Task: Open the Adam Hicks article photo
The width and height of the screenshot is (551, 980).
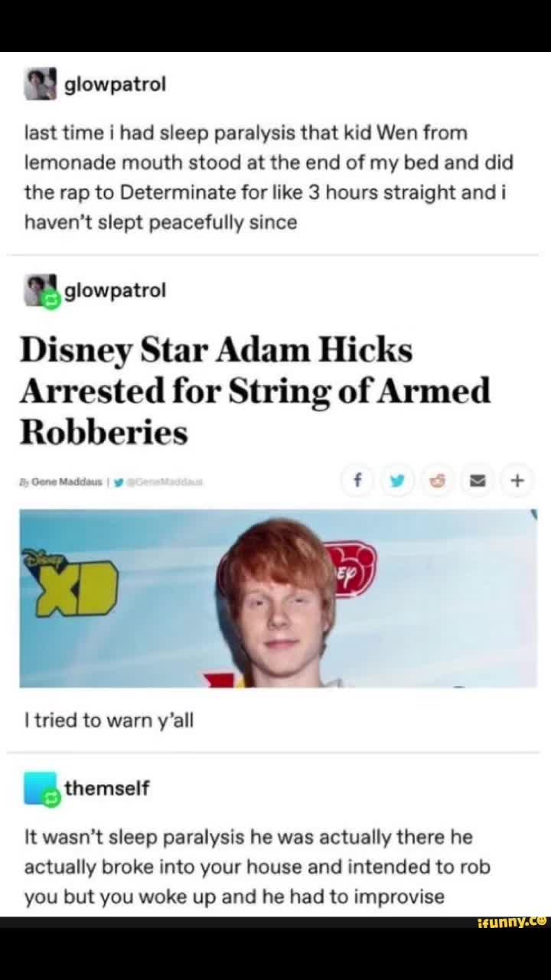Action: [279, 599]
